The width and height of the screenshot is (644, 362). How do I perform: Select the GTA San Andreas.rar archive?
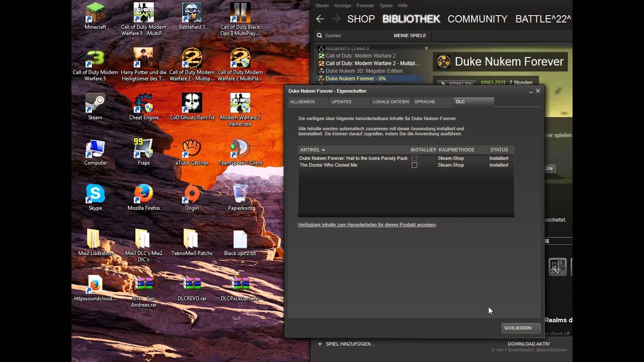[x=143, y=291]
